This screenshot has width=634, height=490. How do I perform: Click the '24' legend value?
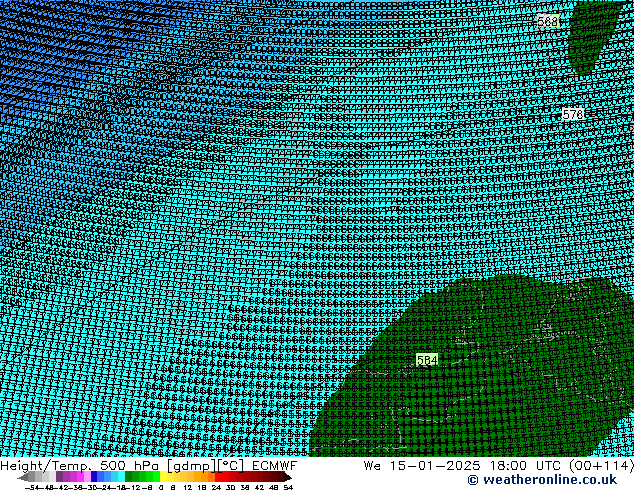[216, 488]
